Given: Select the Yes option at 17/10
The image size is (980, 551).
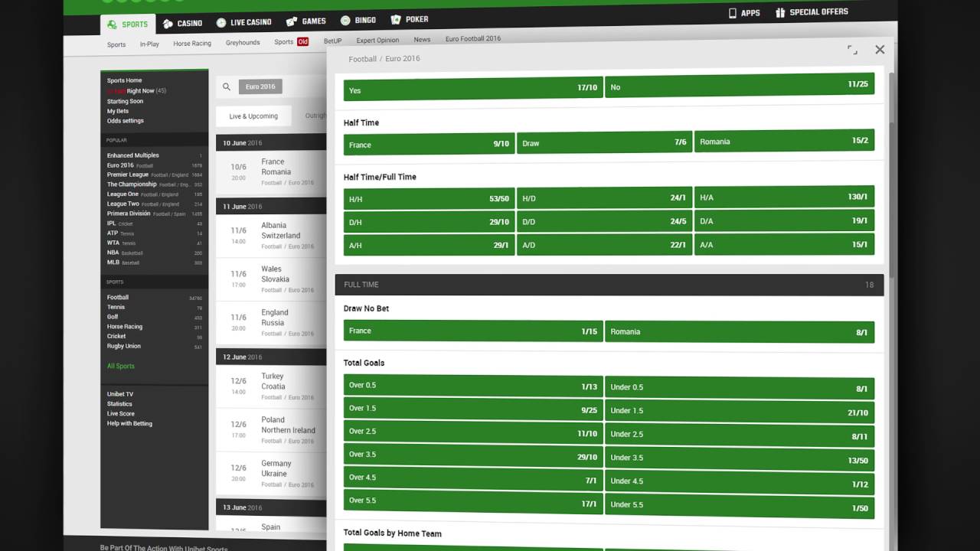Looking at the screenshot, I should [x=473, y=88].
